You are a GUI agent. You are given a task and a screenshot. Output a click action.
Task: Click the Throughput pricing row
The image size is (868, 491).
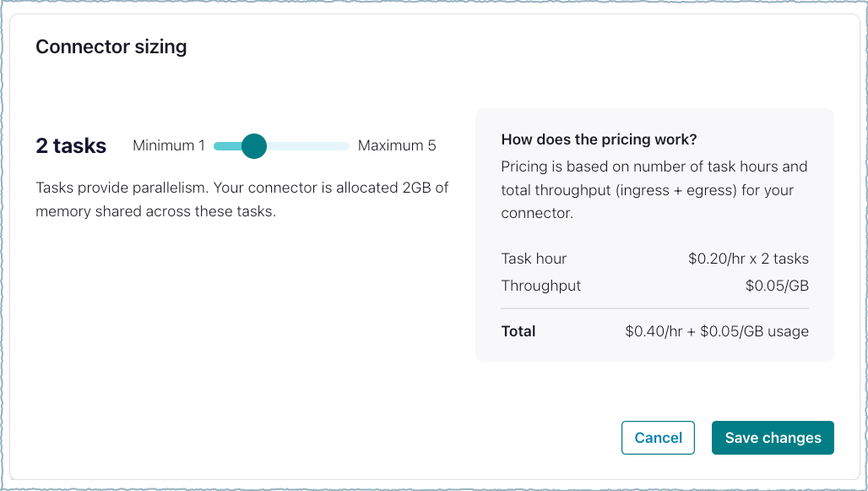coord(540,286)
